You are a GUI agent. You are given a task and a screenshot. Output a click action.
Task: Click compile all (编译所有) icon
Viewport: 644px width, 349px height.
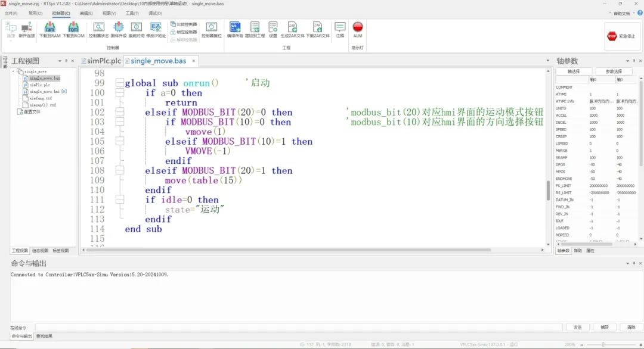coord(235,30)
